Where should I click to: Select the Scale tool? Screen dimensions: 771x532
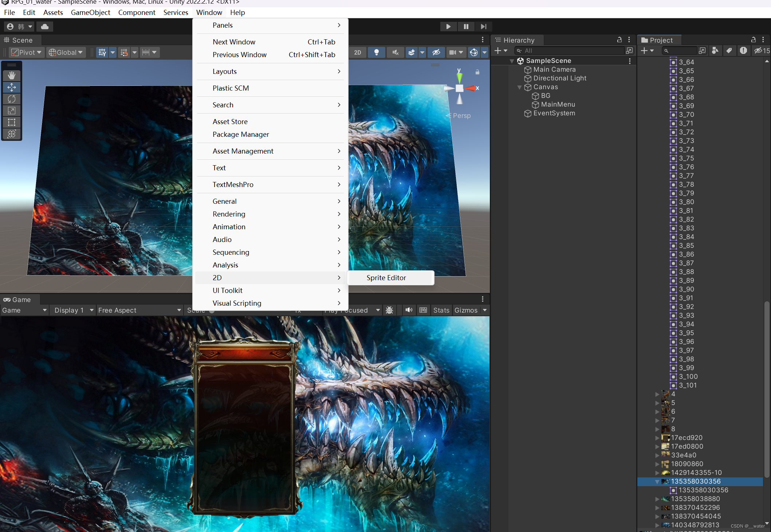click(12, 111)
